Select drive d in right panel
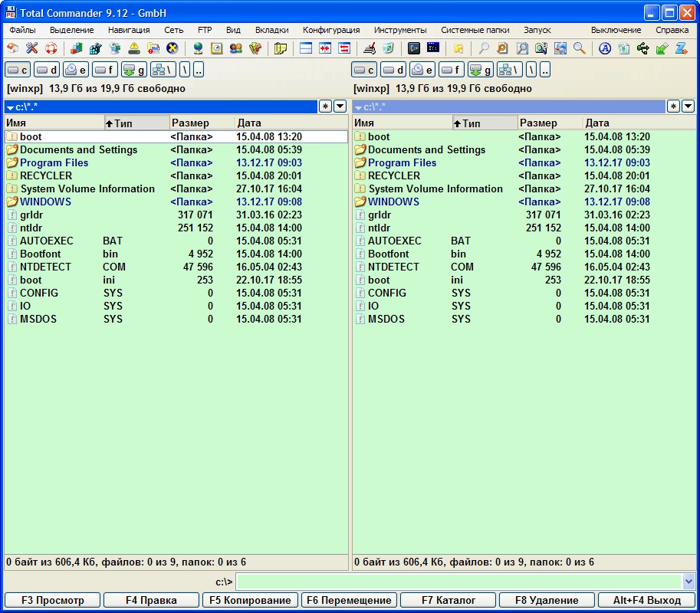The width and height of the screenshot is (700, 613). [393, 70]
